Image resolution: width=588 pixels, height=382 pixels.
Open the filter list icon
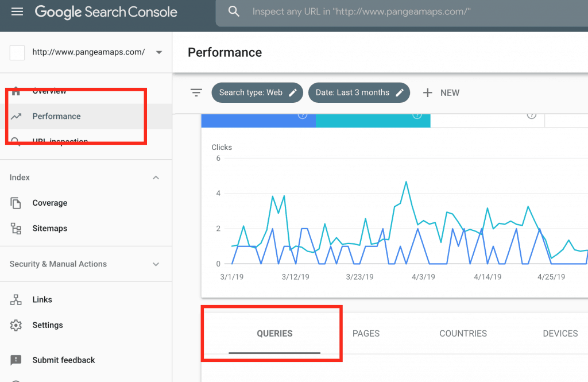(x=196, y=92)
